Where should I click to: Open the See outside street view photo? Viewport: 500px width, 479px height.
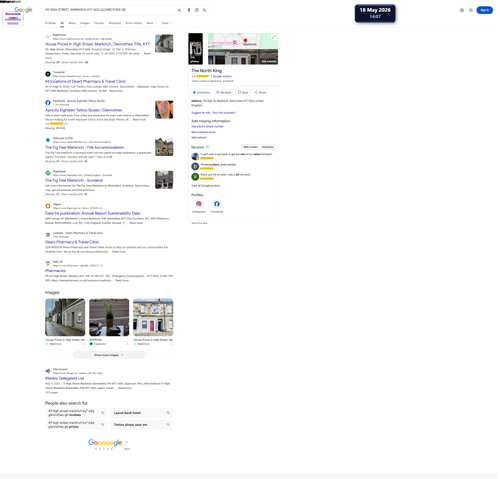244,57
